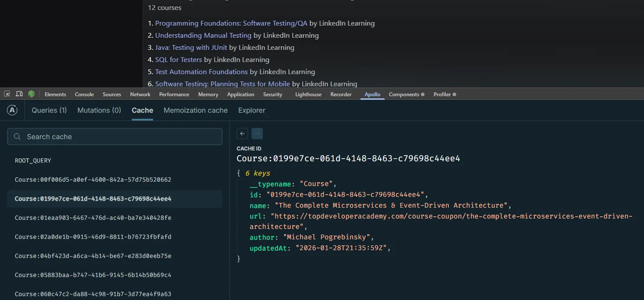The image size is (644, 300).
Task: Select the Cache tab in Apollo
Action: [142, 110]
